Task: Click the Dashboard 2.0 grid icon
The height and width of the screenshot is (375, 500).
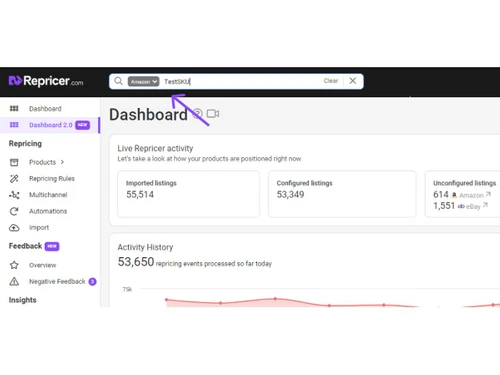Action: tap(14, 125)
